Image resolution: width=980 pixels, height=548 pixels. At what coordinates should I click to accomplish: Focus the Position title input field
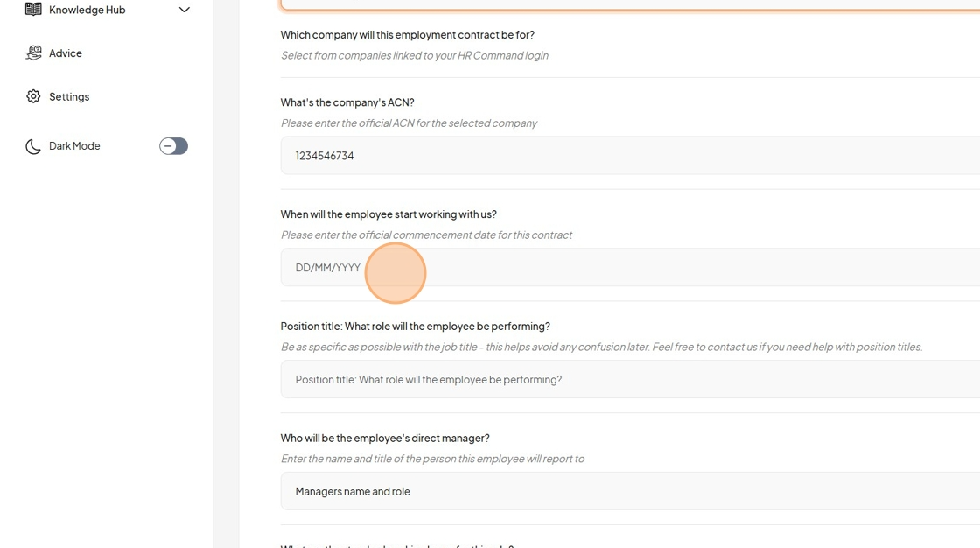tap(630, 379)
